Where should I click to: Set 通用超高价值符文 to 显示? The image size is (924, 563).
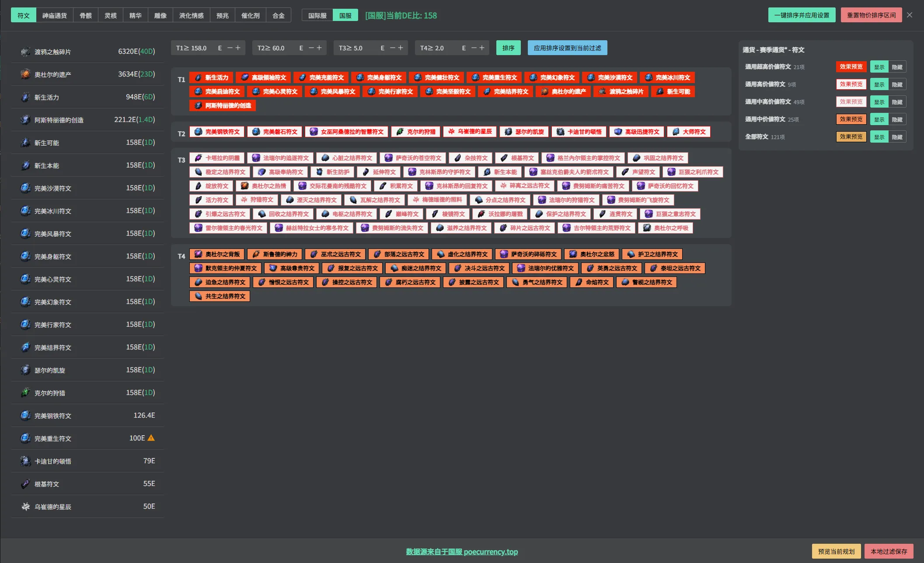pos(879,67)
